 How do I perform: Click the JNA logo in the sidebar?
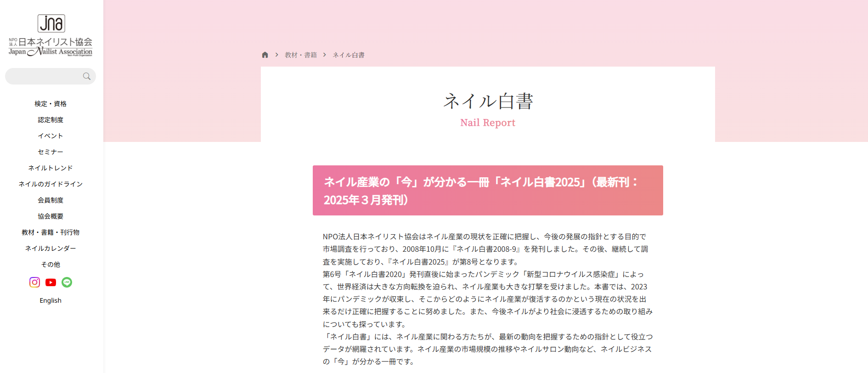coord(51,35)
